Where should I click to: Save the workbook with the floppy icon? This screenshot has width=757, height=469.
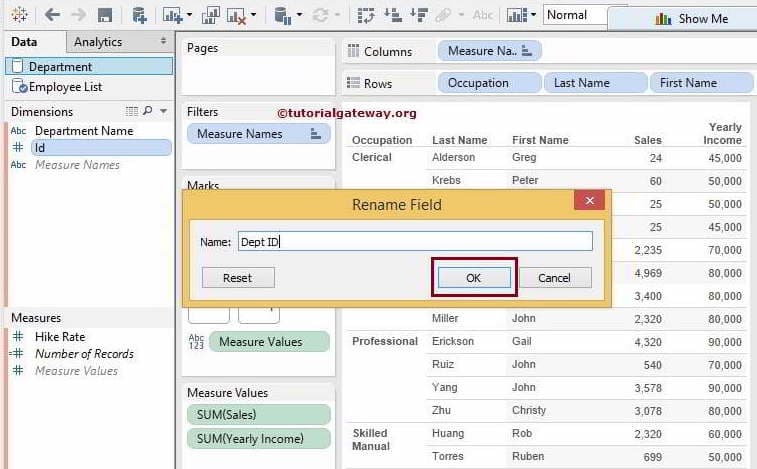tap(105, 15)
